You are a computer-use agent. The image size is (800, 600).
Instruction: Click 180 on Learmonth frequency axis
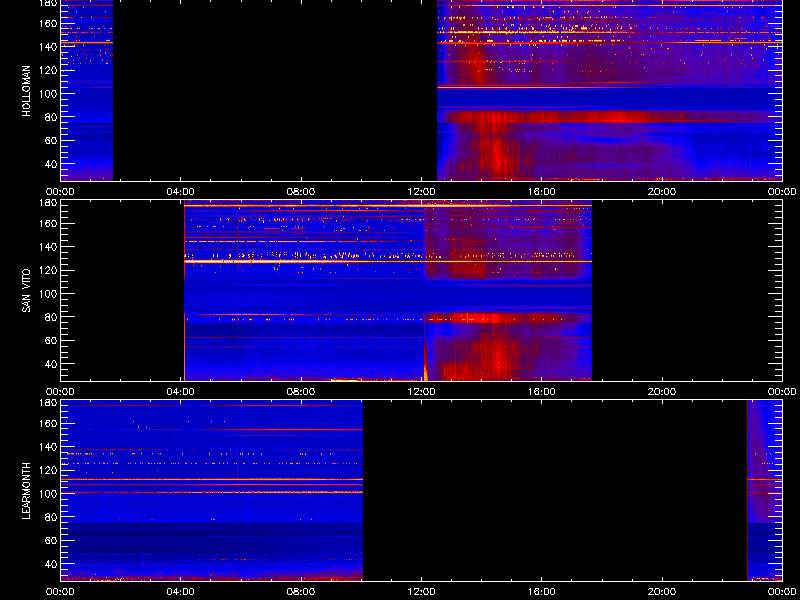(x=47, y=402)
